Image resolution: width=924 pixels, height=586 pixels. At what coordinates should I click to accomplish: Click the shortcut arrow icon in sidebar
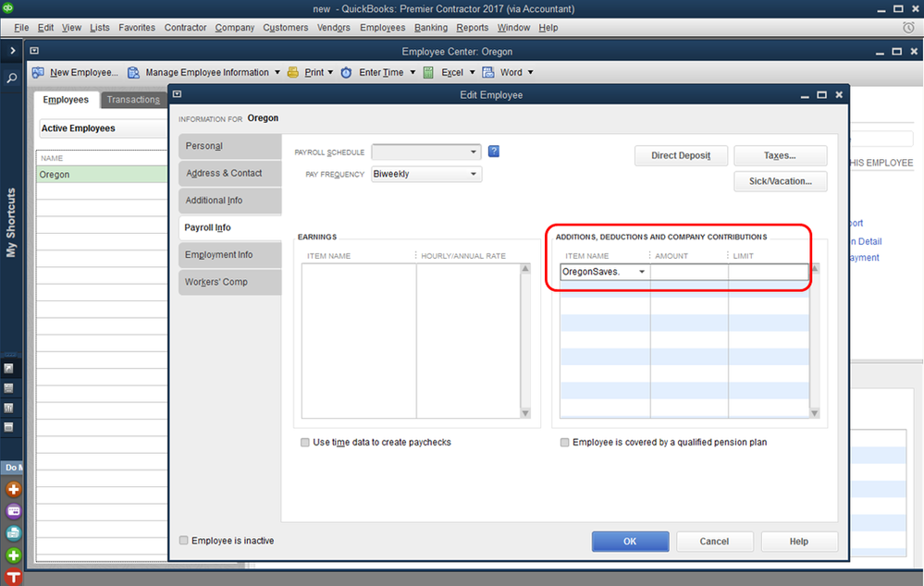[x=9, y=368]
